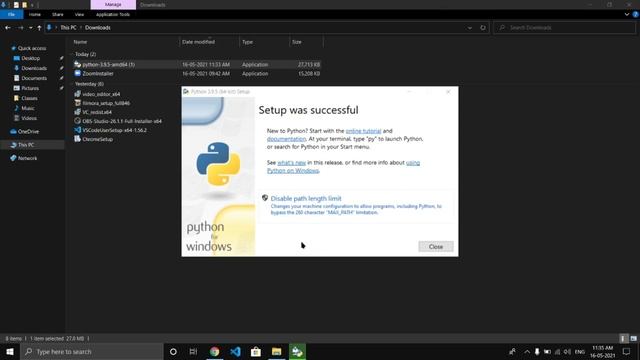Open Videos in navigation pane
This screenshot has height=360, width=640.
[29, 118]
